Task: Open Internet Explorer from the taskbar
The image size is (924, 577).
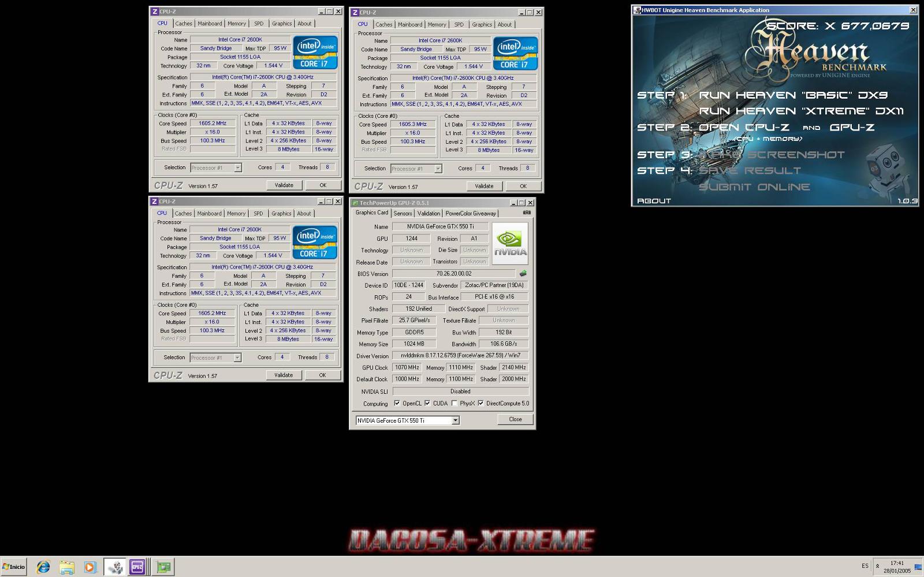Action: [43, 567]
